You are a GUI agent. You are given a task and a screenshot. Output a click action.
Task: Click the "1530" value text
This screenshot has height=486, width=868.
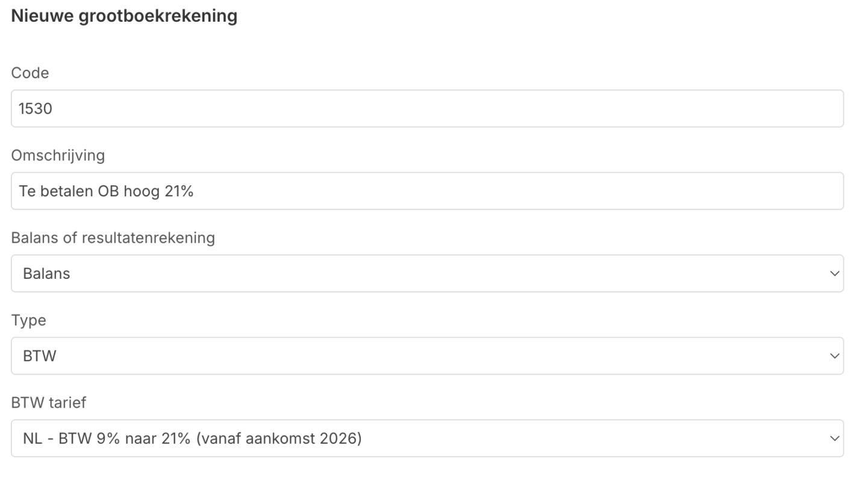point(36,109)
